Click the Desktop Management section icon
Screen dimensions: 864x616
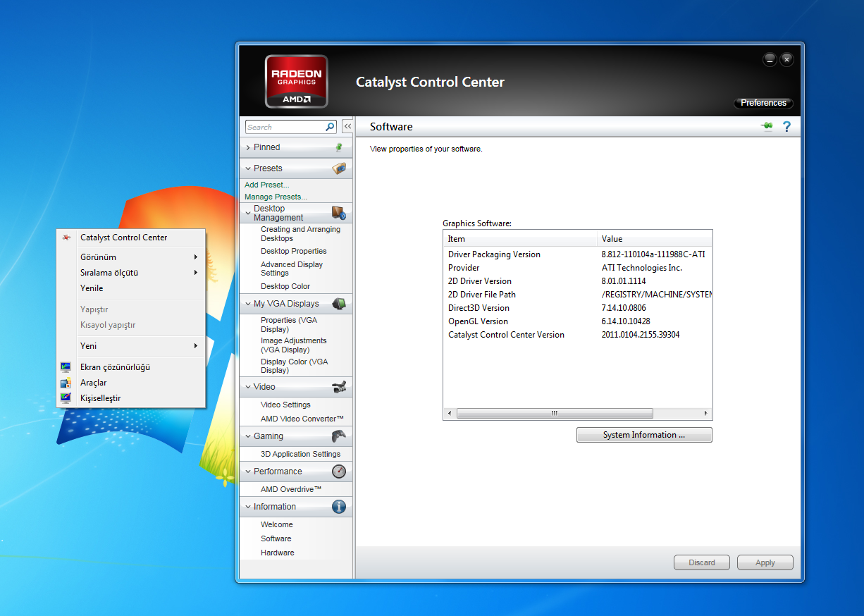pos(339,213)
